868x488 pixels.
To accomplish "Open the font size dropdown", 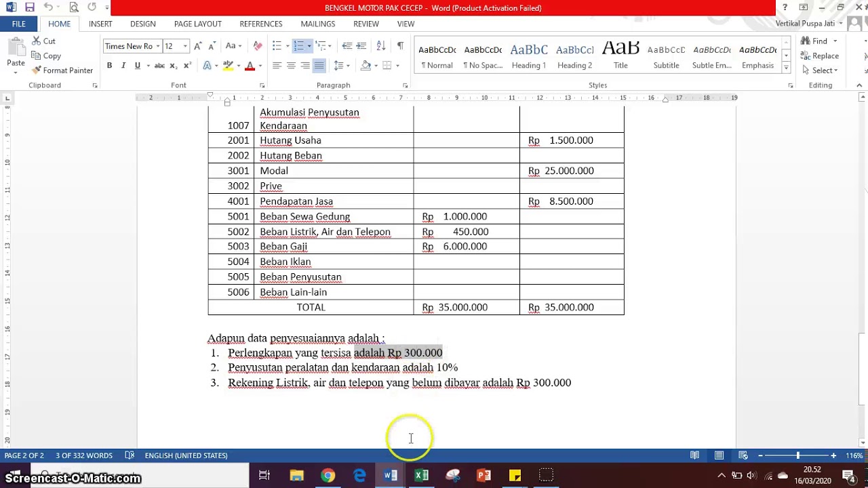I will coord(185,46).
